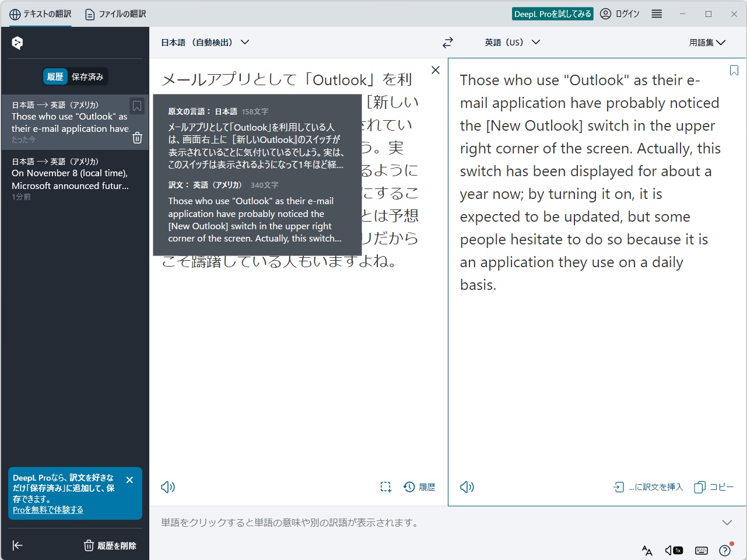747x560 pixels.
Task: Bookmark the current translation
Action: pos(734,70)
